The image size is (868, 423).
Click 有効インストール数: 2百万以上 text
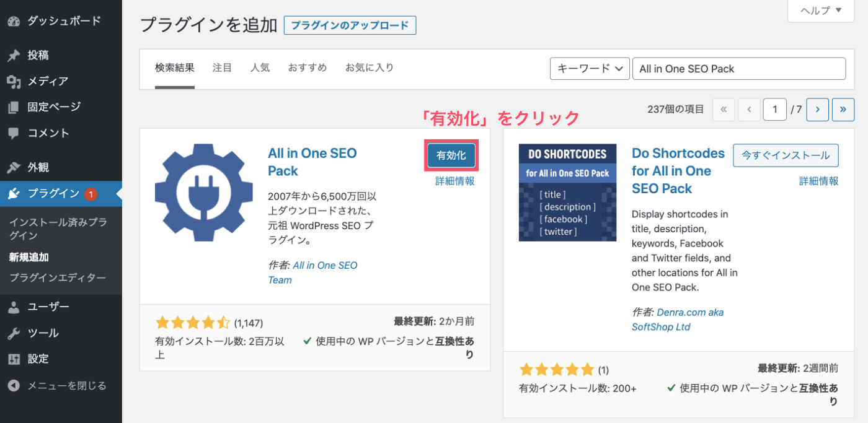[x=219, y=348]
